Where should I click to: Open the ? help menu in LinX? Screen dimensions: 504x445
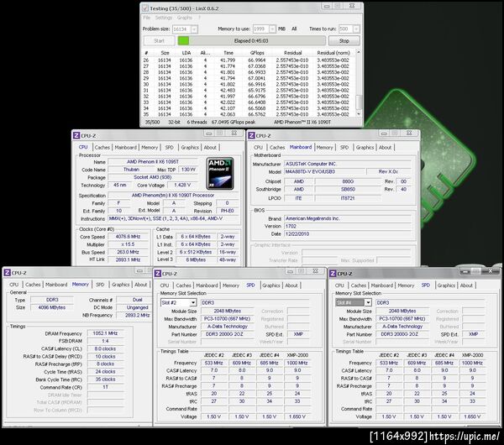pyautogui.click(x=199, y=18)
